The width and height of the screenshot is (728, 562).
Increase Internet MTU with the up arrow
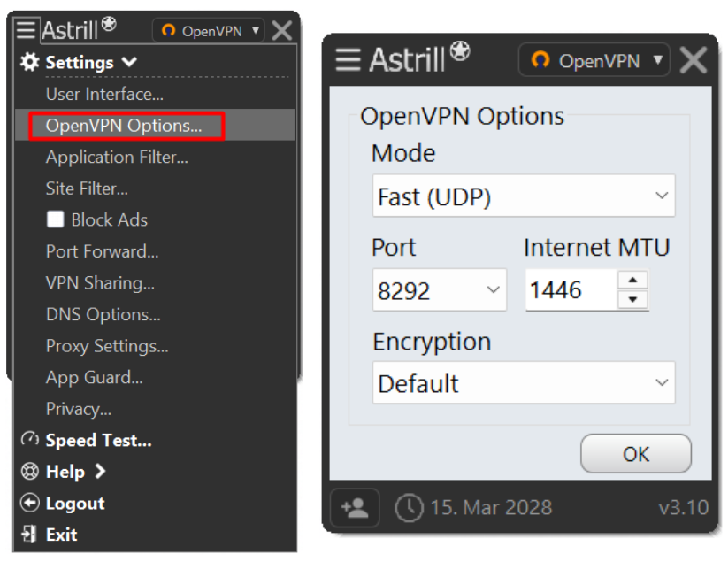coord(632,280)
